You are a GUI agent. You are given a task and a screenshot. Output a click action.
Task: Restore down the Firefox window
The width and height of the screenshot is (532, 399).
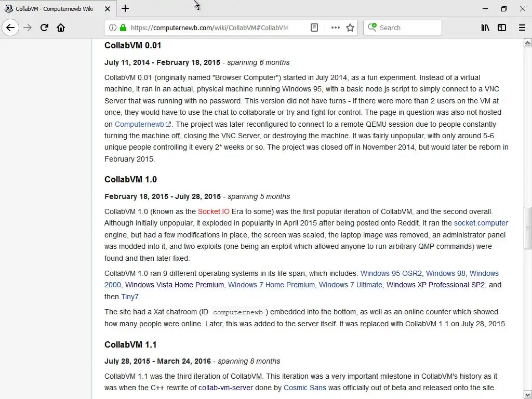click(504, 9)
